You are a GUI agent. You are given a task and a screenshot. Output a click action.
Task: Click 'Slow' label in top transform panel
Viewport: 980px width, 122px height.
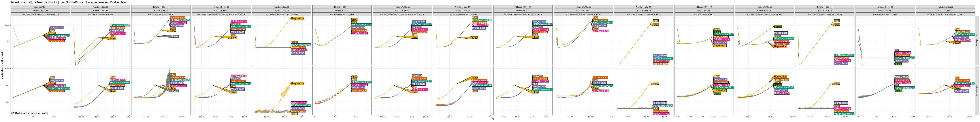pyautogui.click(x=475, y=38)
